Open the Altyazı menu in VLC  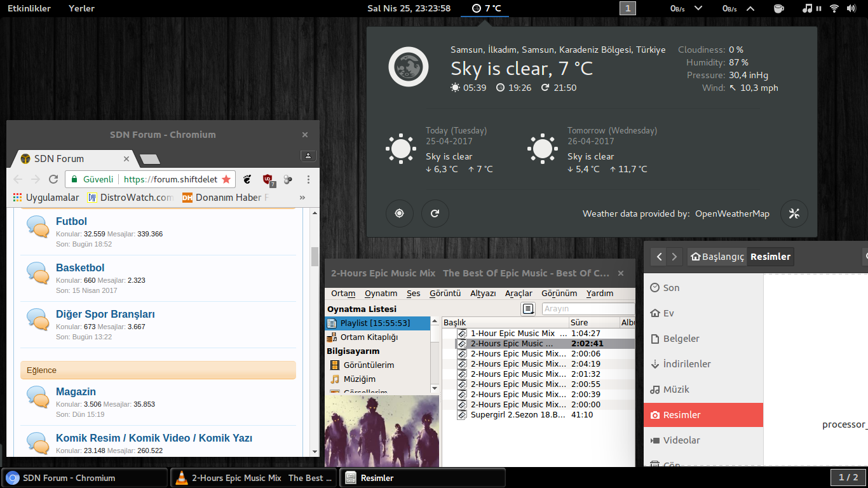click(x=483, y=294)
